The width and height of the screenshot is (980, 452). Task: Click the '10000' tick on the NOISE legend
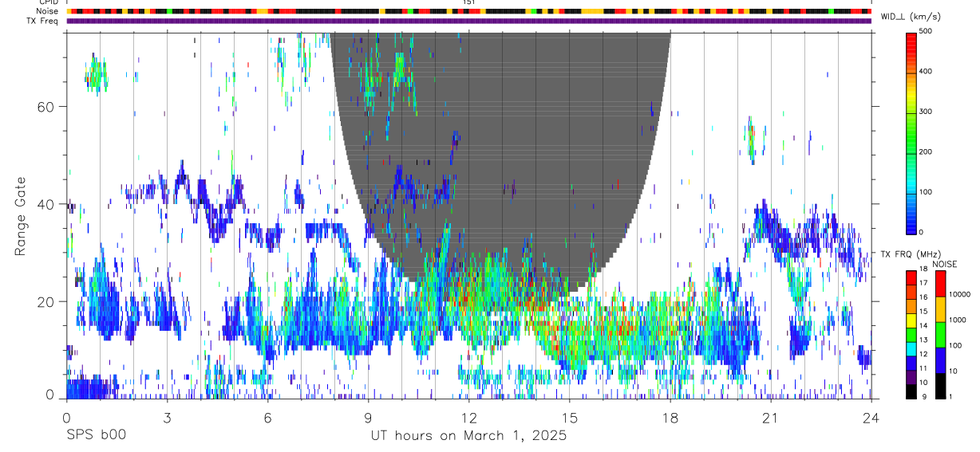(x=959, y=294)
